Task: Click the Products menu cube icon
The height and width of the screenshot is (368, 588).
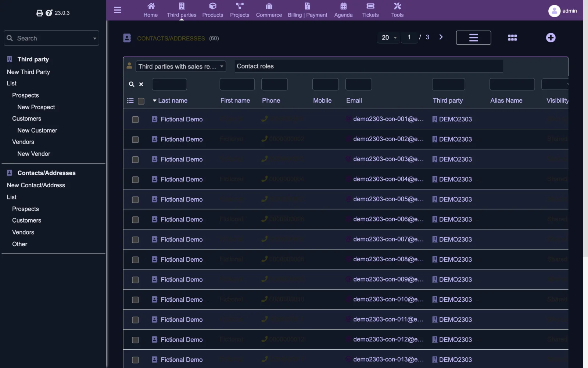Action: 213,6
